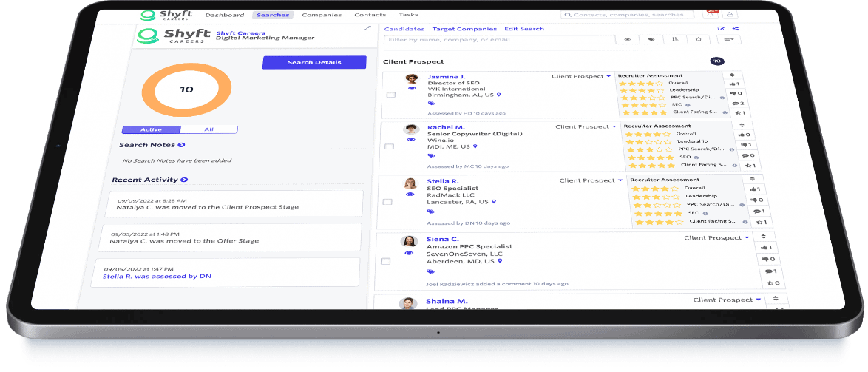Click the sort order icon in the filter bar
The height and width of the screenshot is (372, 868).
(675, 40)
